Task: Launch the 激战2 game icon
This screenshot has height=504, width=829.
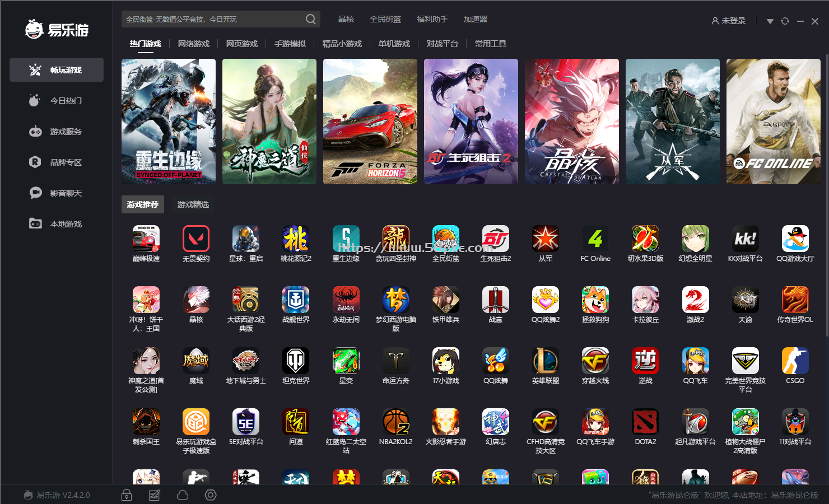Action: 696,300
